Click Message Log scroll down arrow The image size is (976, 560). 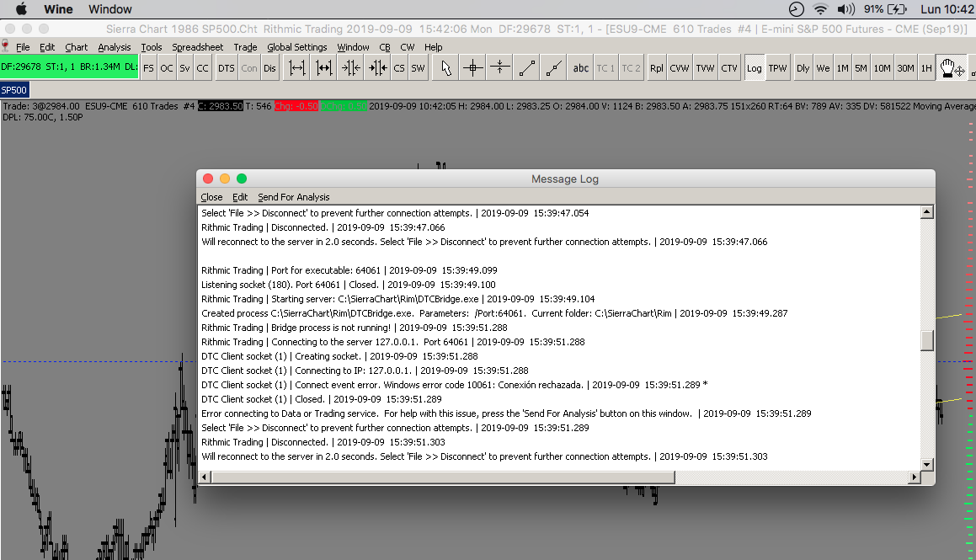[x=927, y=464]
